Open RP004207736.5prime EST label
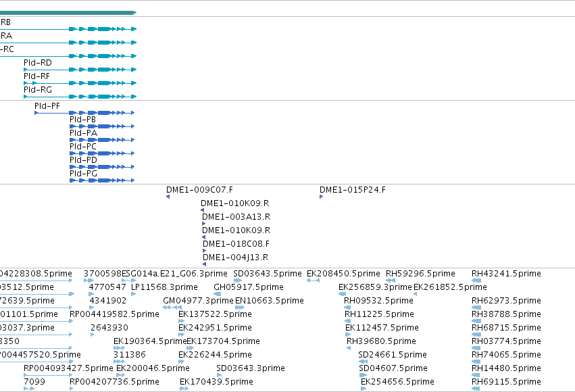Screen dimensions: 575x392 pos(114,382)
